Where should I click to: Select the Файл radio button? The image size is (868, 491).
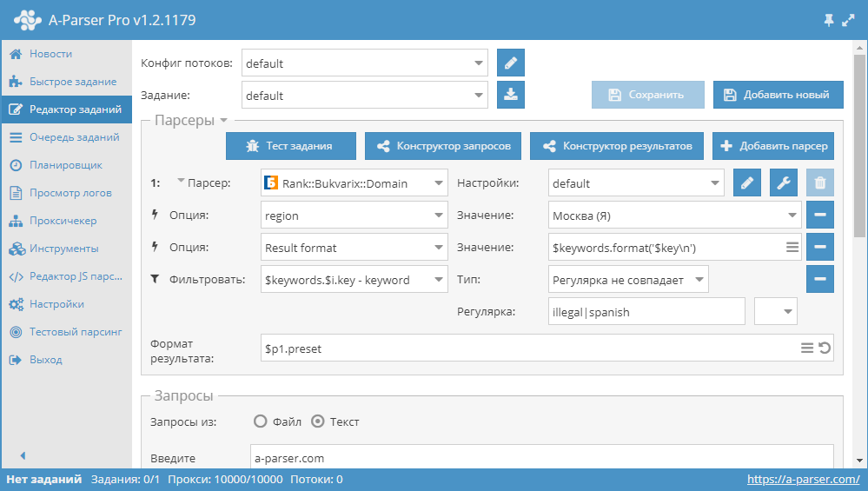[260, 421]
